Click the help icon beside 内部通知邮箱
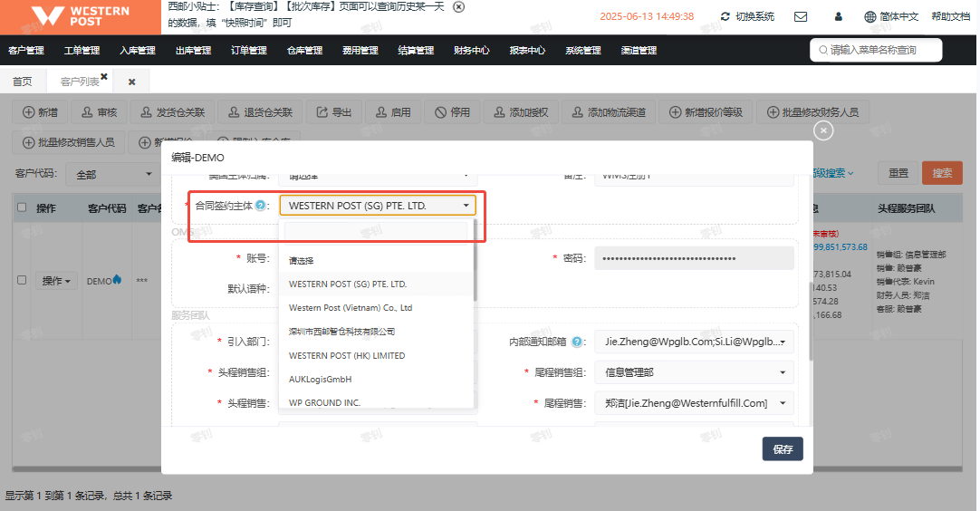The image size is (980, 511). pyautogui.click(x=577, y=342)
